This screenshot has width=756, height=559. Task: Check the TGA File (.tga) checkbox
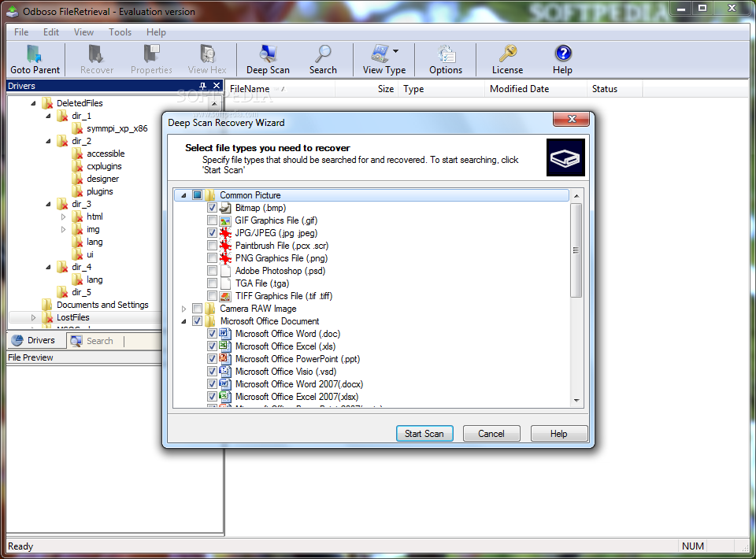[x=212, y=283]
